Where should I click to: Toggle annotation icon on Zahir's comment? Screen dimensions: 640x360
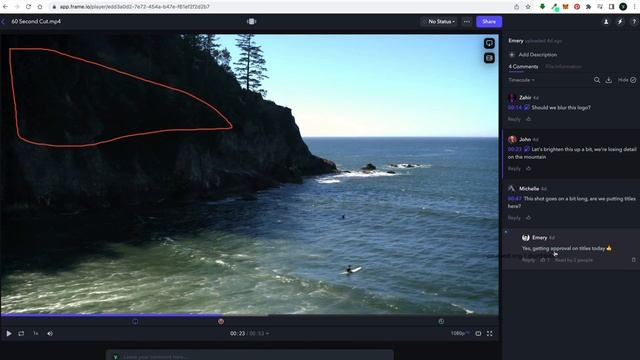[x=527, y=107]
